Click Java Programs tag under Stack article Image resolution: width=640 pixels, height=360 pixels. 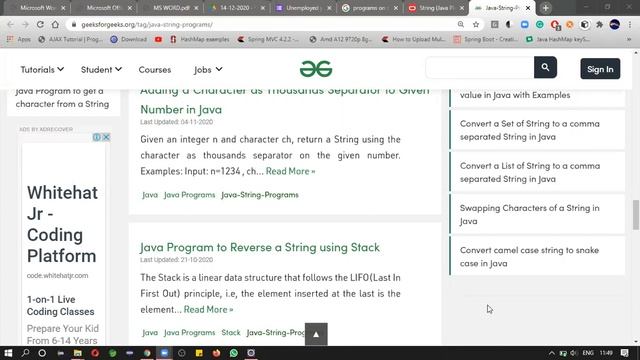click(189, 333)
